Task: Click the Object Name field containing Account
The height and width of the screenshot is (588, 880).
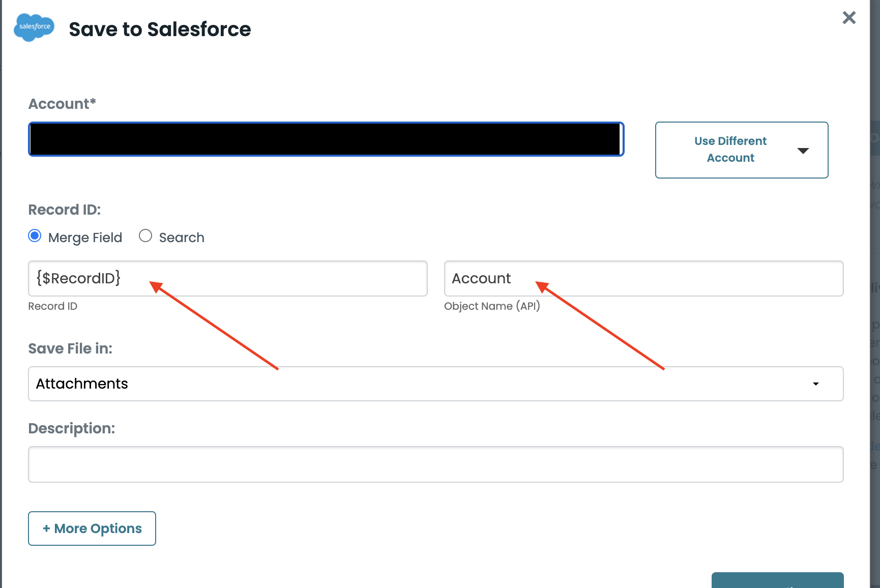Action: (643, 278)
